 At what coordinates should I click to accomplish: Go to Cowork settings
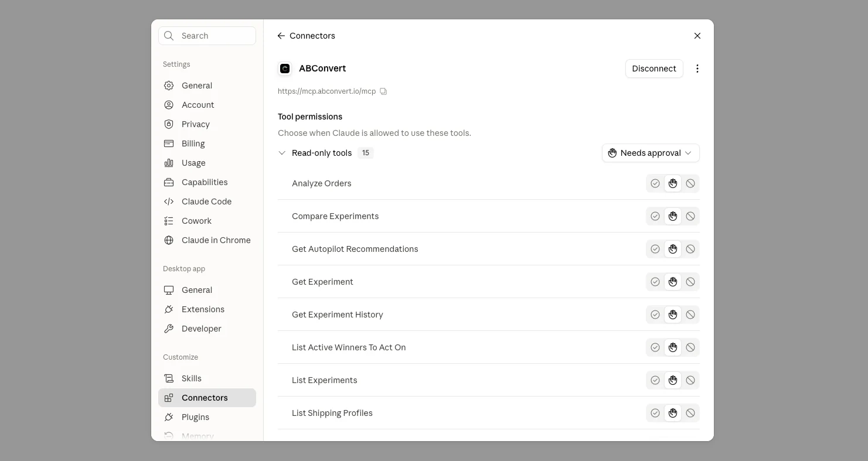pos(207,221)
